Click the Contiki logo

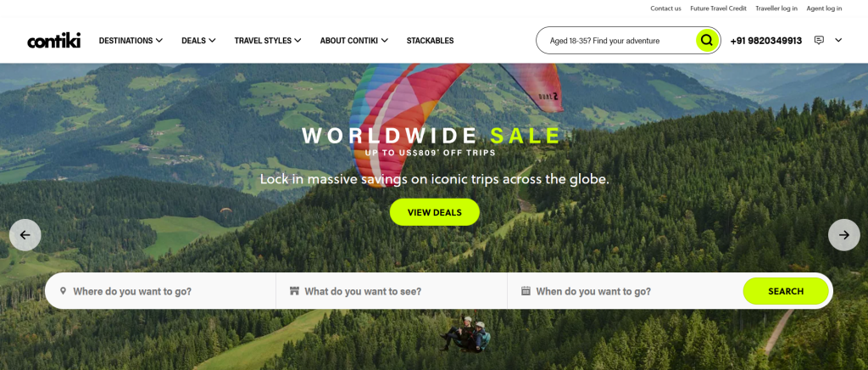pyautogui.click(x=53, y=41)
